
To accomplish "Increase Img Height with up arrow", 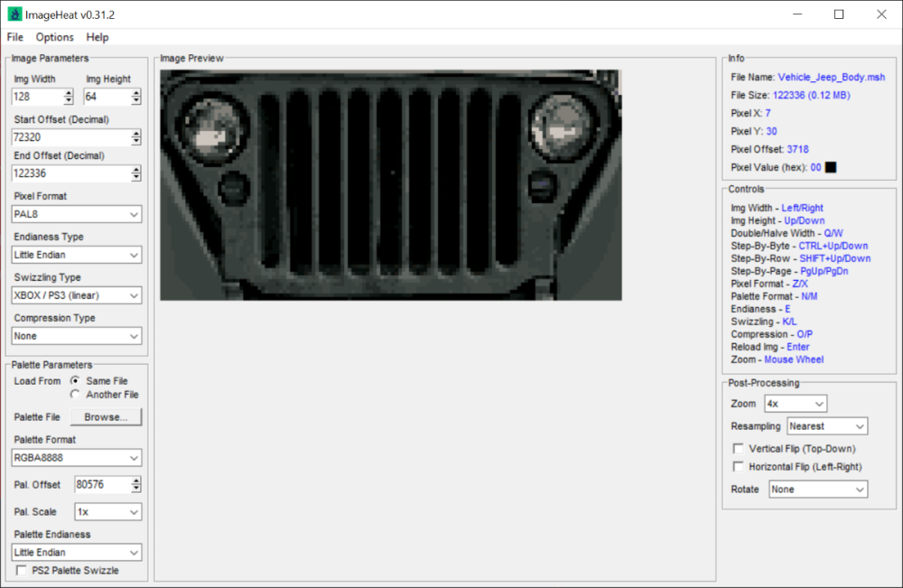I will click(136, 93).
